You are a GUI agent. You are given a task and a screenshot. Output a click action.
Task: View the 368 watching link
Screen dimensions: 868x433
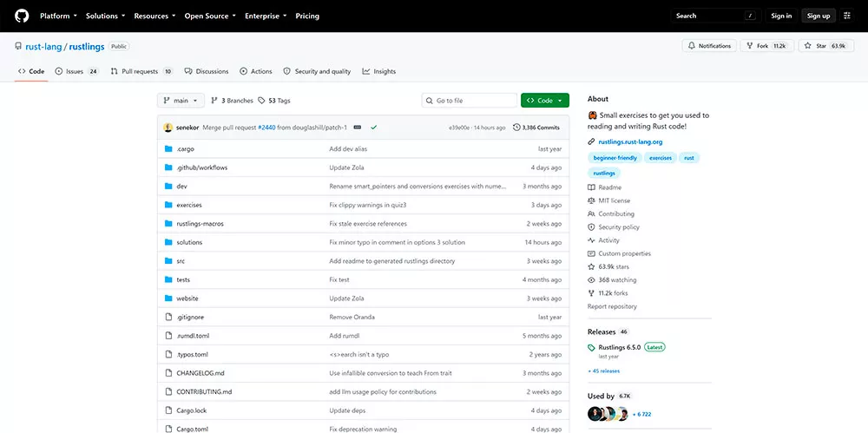click(x=612, y=280)
